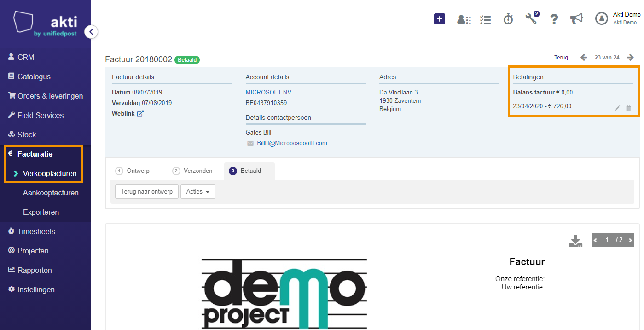Image resolution: width=644 pixels, height=330 pixels.
Task: Go to next PDF page arrow
Action: [x=630, y=240]
